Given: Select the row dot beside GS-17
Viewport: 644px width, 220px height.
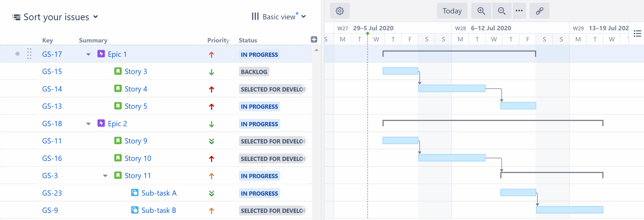Looking at the screenshot, I should coord(17,54).
